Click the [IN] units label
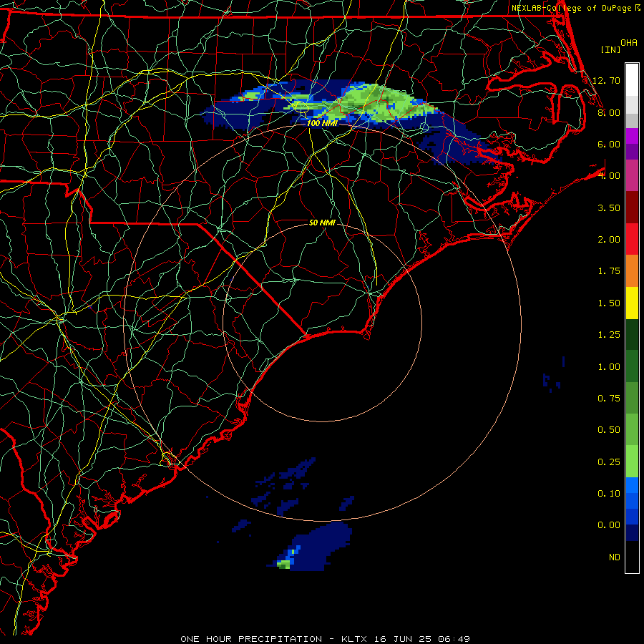The image size is (644, 644). tap(610, 49)
